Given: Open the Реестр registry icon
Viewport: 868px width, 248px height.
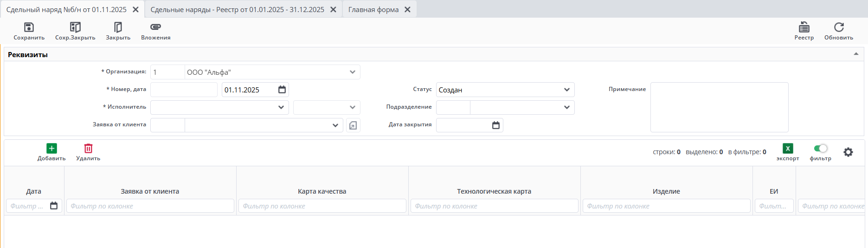Looking at the screenshot, I should coord(804,27).
